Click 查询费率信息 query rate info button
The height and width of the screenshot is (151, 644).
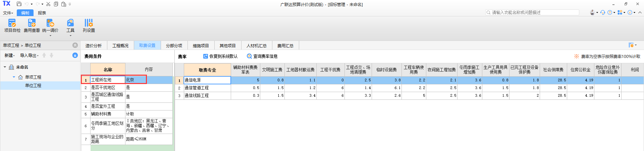point(262,56)
